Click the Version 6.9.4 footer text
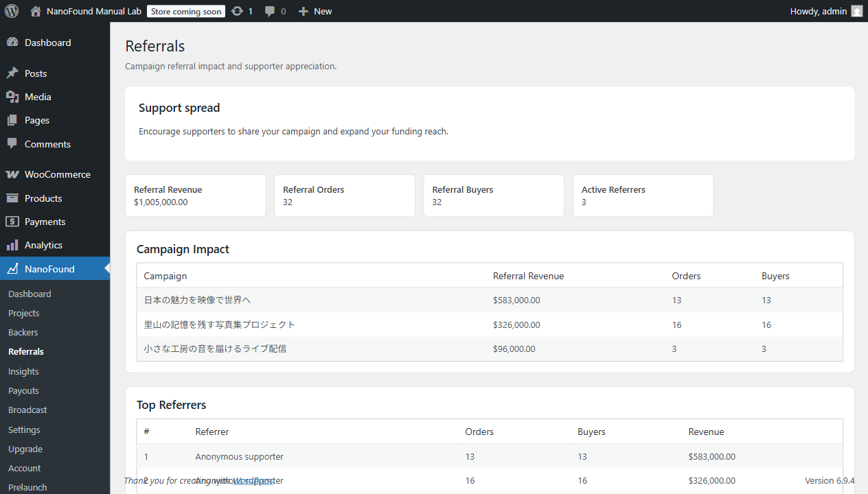Screen dimensions: 868x494 [x=830, y=480]
